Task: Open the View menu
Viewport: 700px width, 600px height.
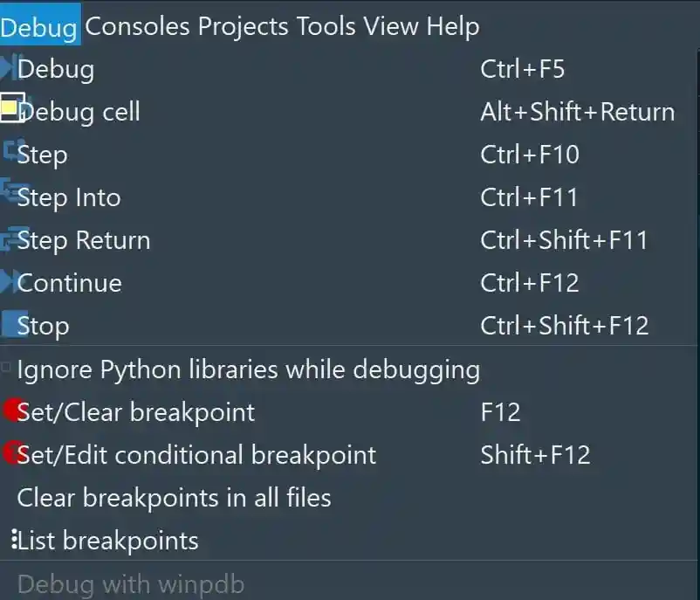Action: coord(391,26)
